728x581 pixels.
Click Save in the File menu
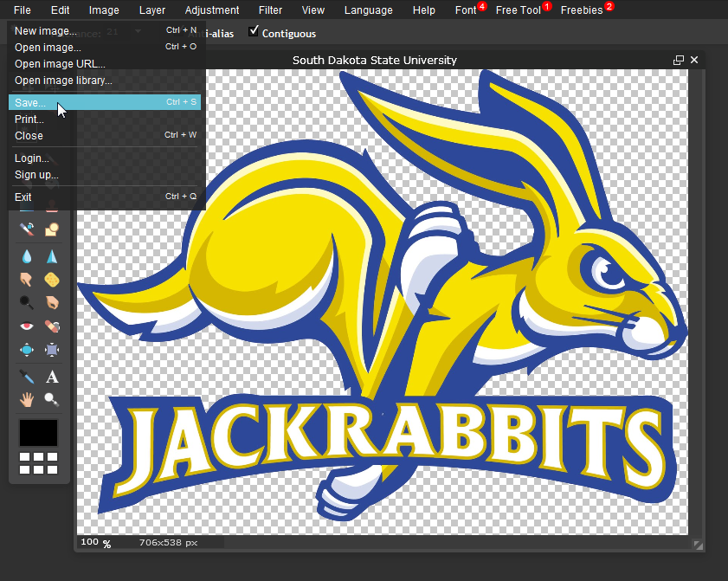click(x=30, y=102)
